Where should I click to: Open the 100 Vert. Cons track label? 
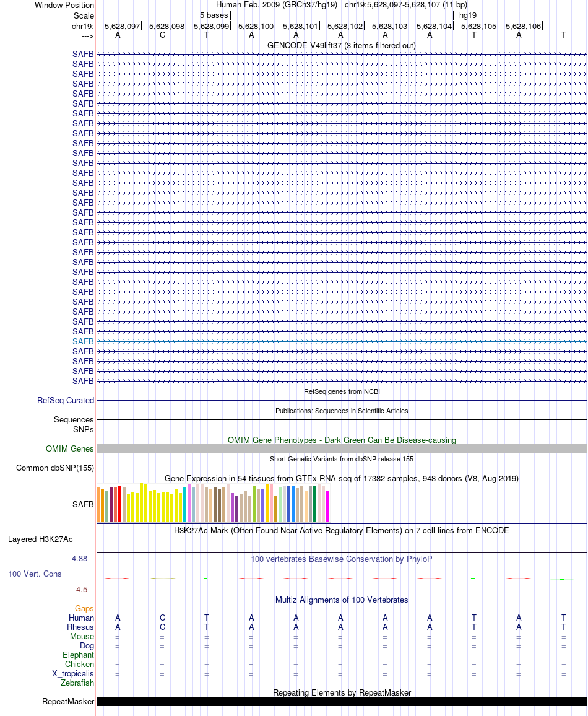[35, 574]
